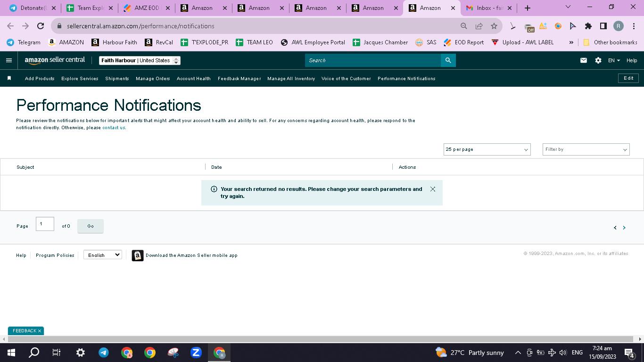Open the Windows Start menu
644x362 pixels.
coord(11,353)
